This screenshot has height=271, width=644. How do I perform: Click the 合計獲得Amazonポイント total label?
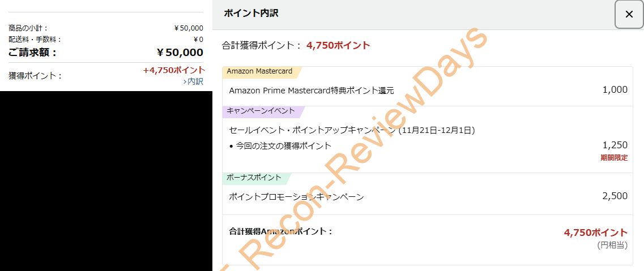tap(280, 231)
